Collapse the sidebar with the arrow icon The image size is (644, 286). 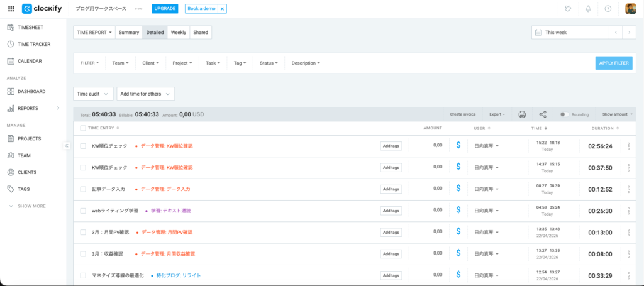coord(66,146)
